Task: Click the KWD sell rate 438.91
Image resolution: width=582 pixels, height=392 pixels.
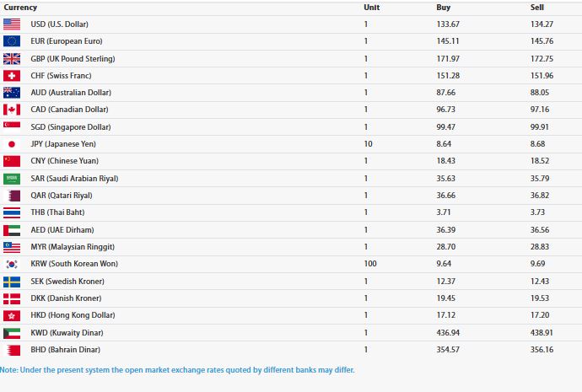Action: tap(542, 333)
